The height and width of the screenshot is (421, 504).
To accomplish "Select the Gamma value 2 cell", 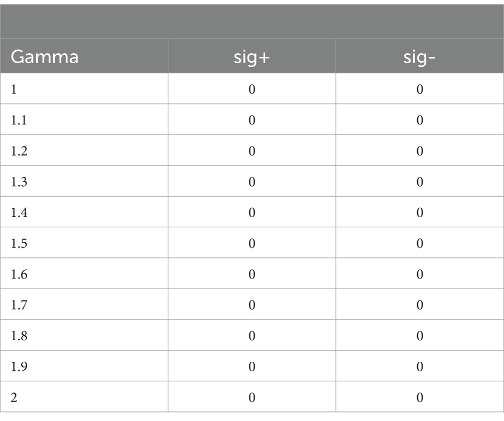I will [x=15, y=397].
